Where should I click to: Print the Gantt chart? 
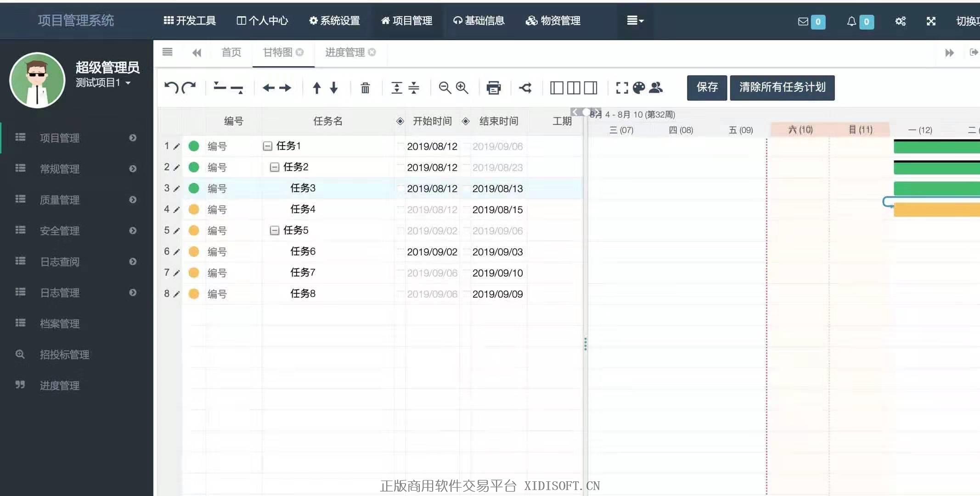[494, 87]
